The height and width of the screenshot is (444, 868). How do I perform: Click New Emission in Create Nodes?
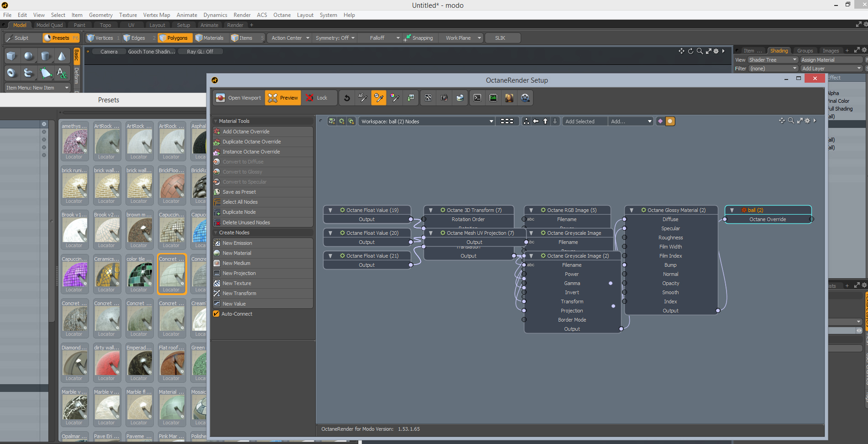263,243
